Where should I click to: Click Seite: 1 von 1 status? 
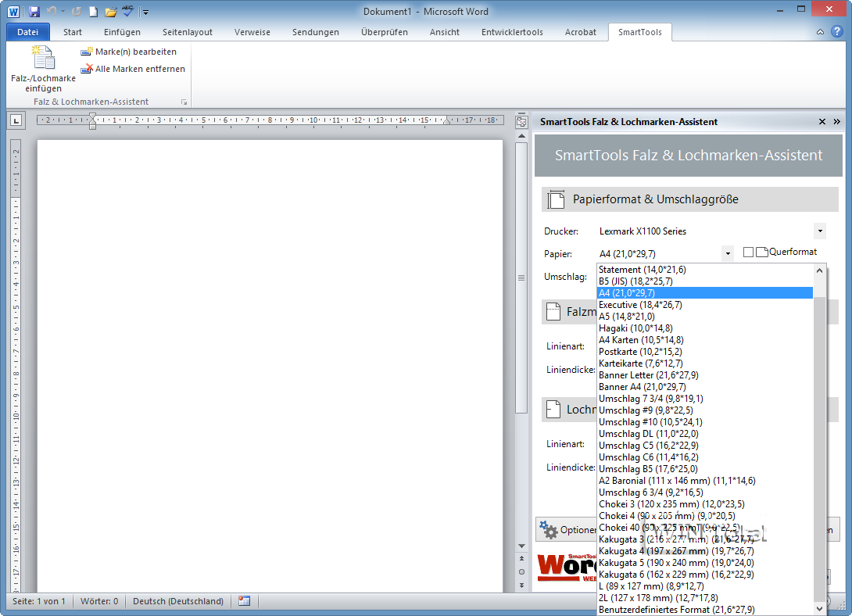pos(38,601)
